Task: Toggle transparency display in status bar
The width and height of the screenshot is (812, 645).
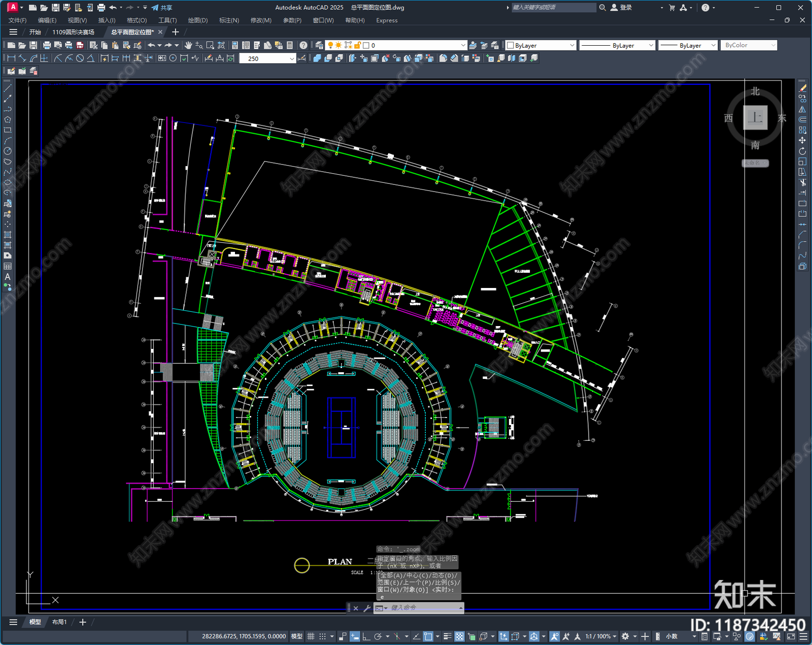Action: point(459,636)
